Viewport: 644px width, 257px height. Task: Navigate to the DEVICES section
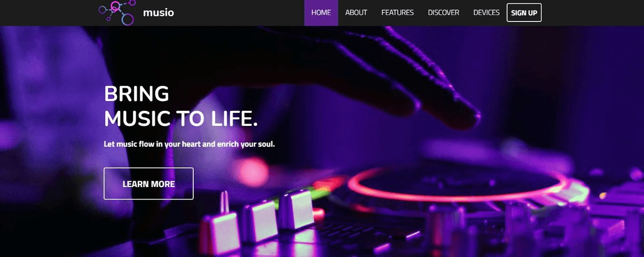(486, 12)
